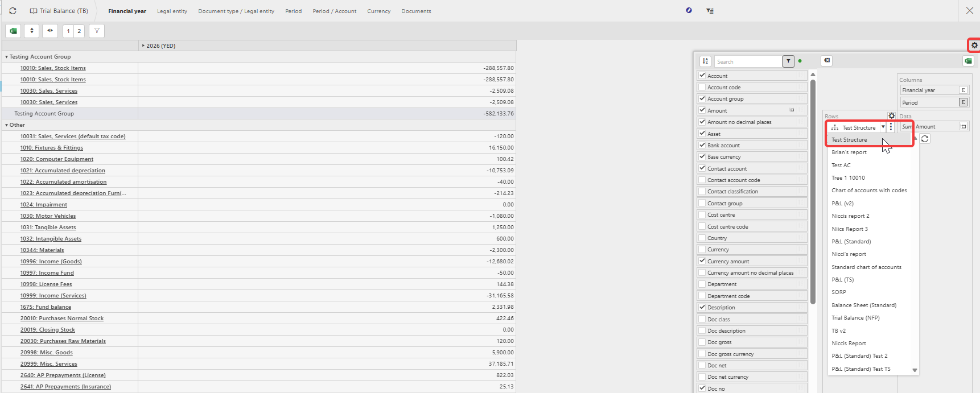980x393 pixels.
Task: Click the refresh icon below Data area
Action: (x=925, y=139)
